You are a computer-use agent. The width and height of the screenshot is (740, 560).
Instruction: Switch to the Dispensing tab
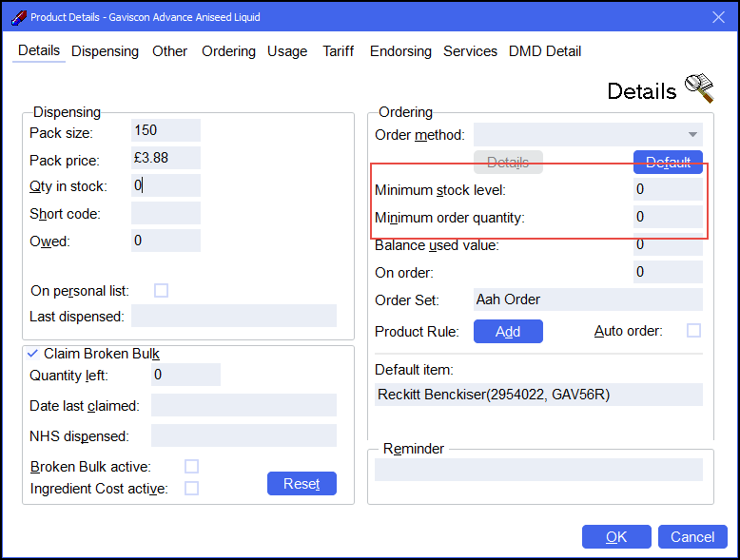pyautogui.click(x=105, y=51)
